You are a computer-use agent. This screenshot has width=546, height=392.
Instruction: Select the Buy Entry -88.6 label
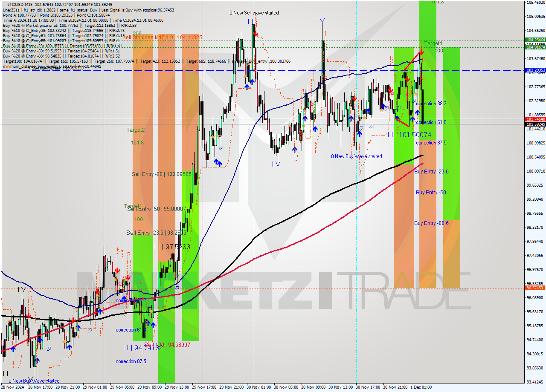[x=431, y=223]
